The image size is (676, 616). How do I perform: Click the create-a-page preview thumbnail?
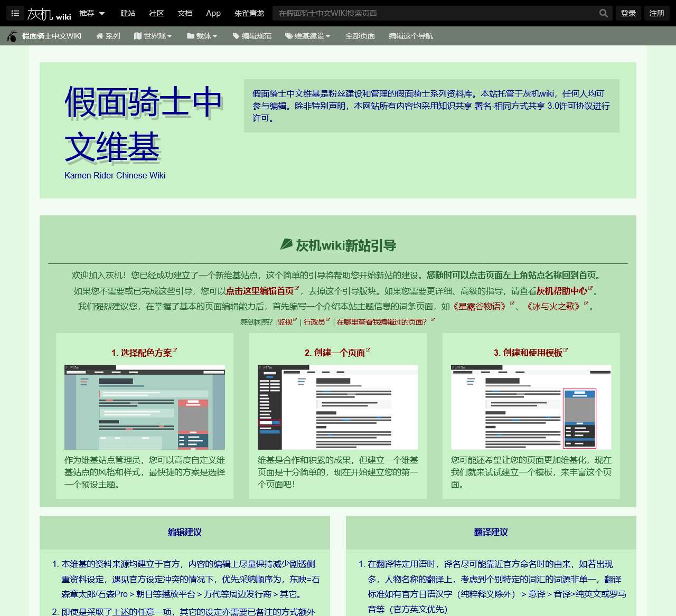pos(338,407)
